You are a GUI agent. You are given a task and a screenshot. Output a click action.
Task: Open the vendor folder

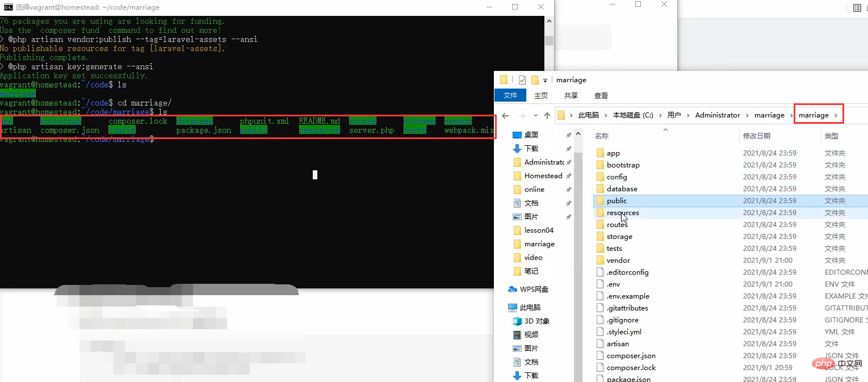coord(618,260)
